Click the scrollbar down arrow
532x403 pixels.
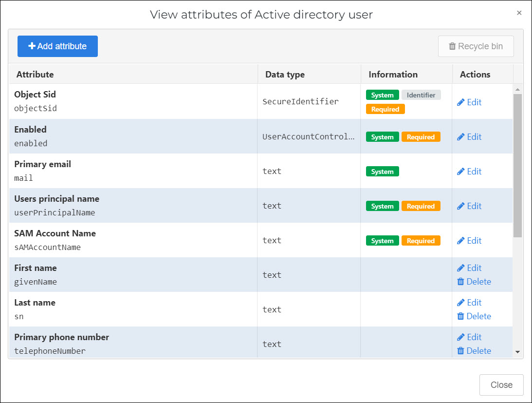click(x=517, y=352)
